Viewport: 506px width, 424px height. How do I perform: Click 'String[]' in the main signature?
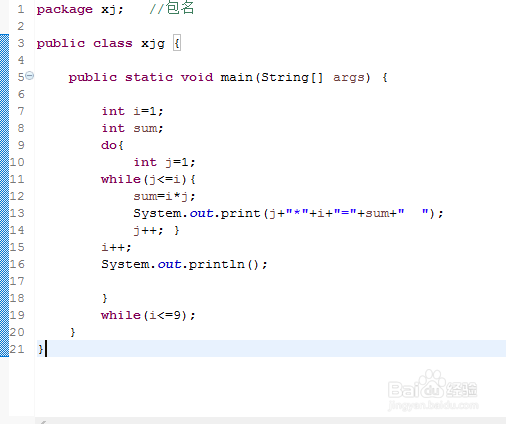pos(292,78)
